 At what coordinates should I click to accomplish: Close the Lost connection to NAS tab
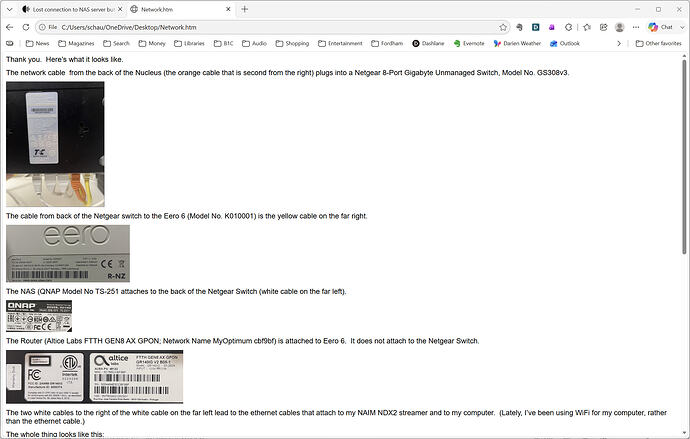point(120,9)
